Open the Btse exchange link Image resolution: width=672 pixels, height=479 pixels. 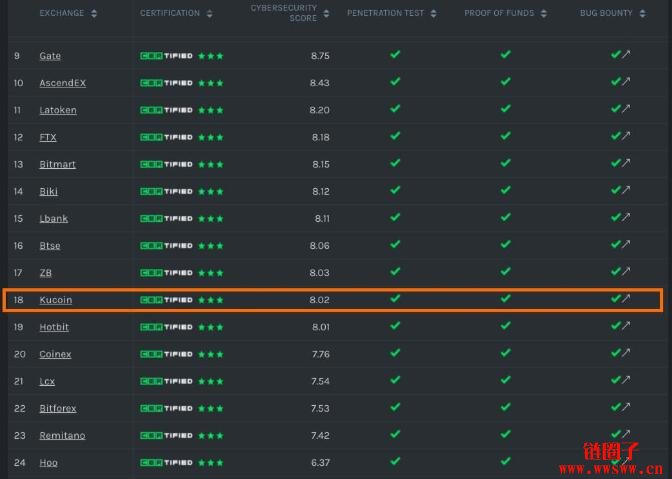pyautogui.click(x=50, y=246)
